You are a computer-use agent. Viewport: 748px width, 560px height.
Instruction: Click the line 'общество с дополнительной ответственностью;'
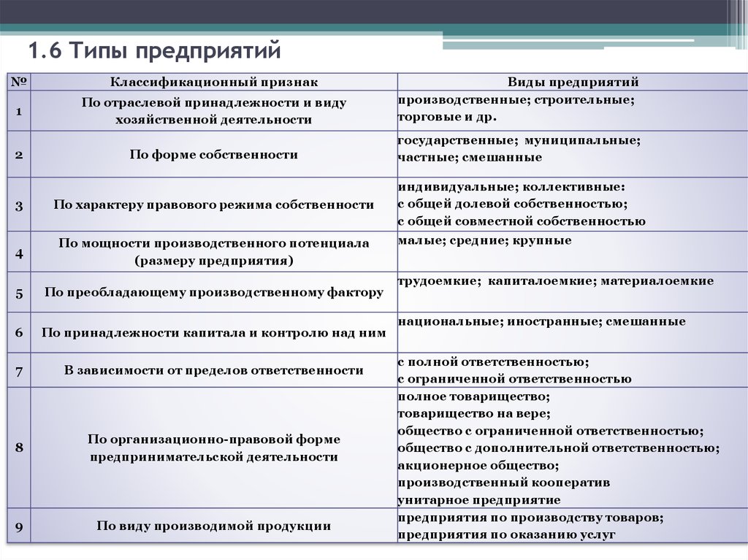[x=559, y=448]
